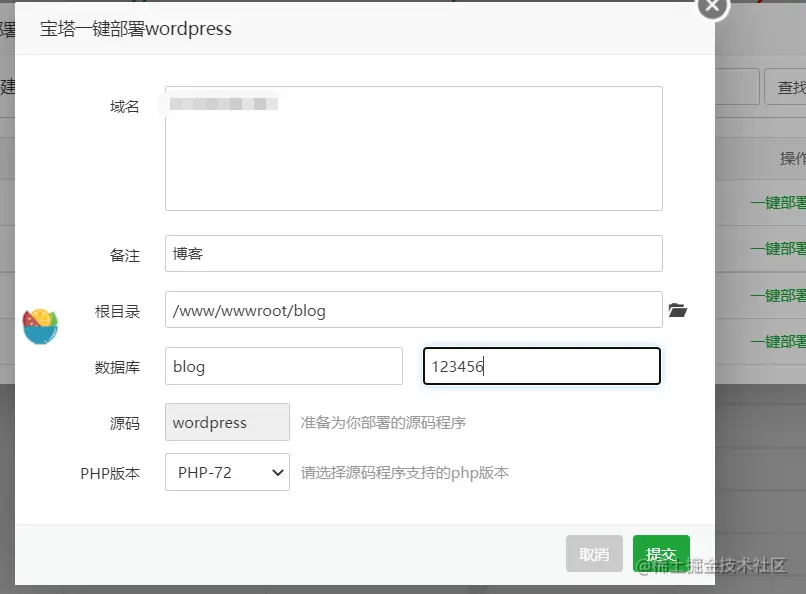Open the folder browser for root directory
Image resolution: width=806 pixels, height=594 pixels.
tap(677, 310)
